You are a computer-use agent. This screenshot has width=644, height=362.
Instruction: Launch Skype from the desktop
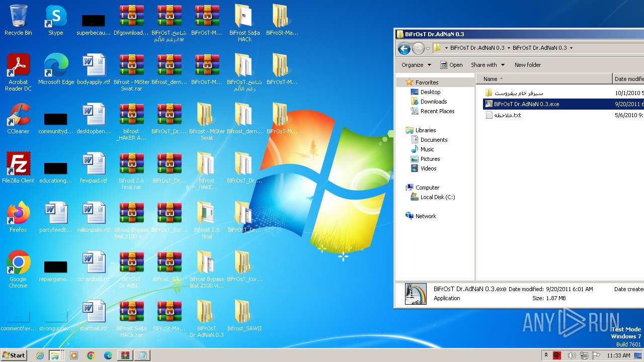tap(56, 20)
